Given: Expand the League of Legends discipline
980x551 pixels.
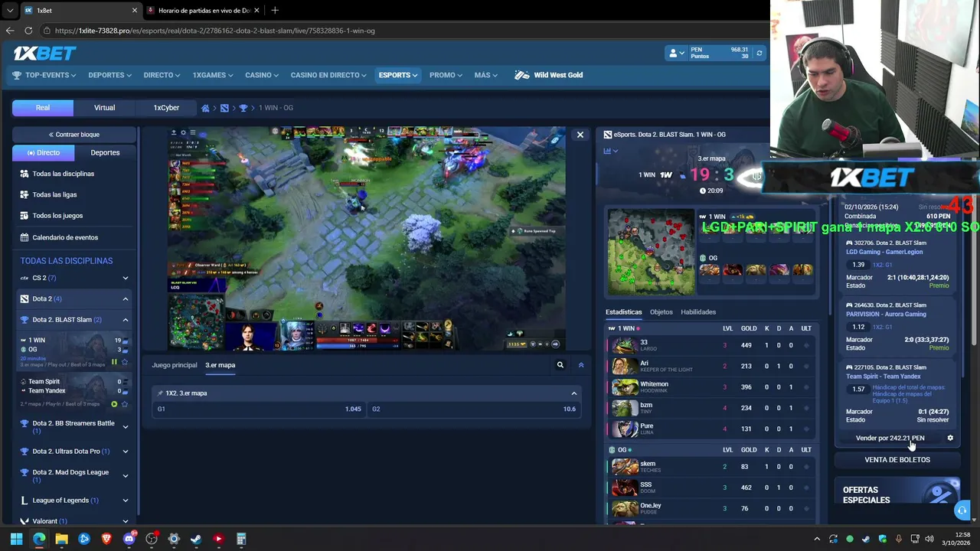Looking at the screenshot, I should [126, 500].
